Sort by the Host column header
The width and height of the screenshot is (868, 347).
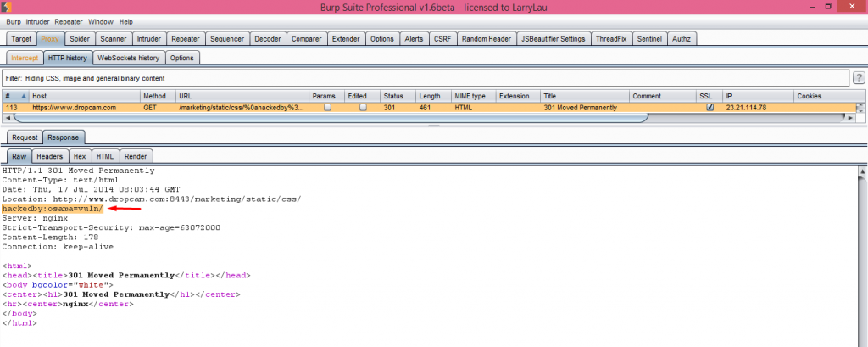pyautogui.click(x=85, y=97)
